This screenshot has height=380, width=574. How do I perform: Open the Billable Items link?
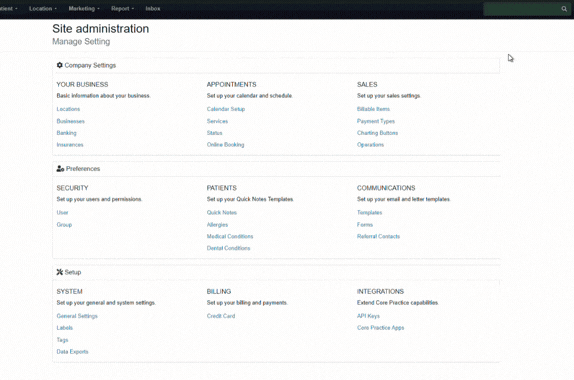373,109
